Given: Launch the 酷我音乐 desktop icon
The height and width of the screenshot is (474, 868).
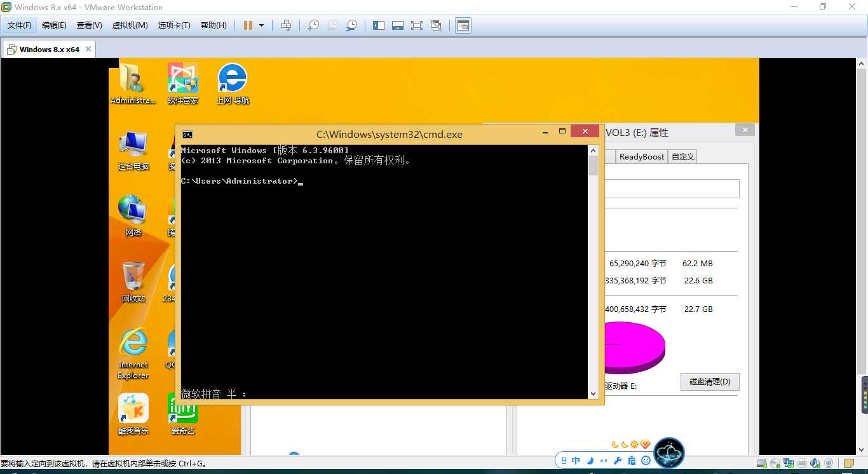Looking at the screenshot, I should click(133, 414).
